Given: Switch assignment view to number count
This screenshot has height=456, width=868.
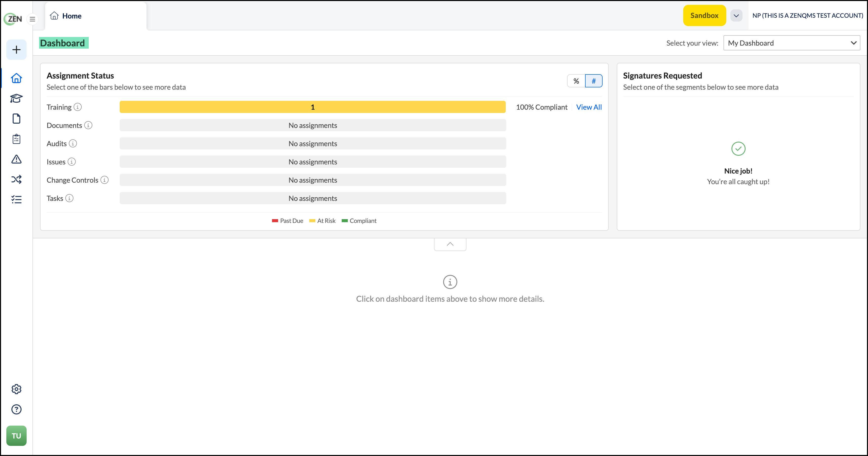Looking at the screenshot, I should coord(594,81).
